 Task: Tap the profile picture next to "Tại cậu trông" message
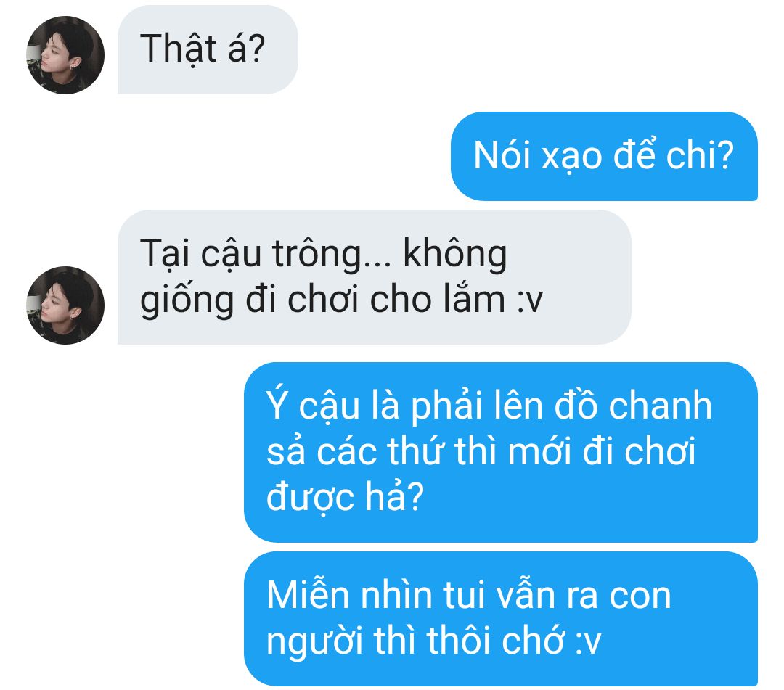[65, 305]
